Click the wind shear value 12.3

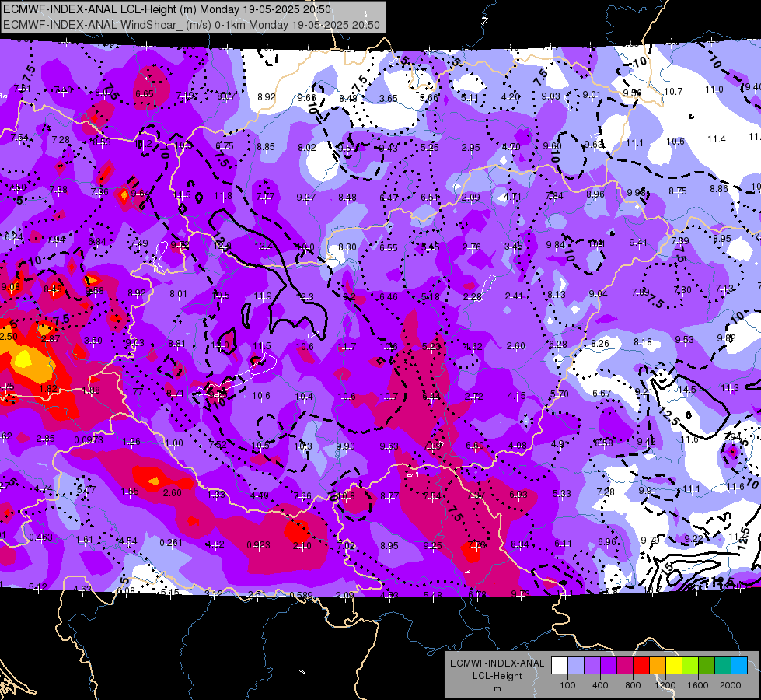[305, 297]
